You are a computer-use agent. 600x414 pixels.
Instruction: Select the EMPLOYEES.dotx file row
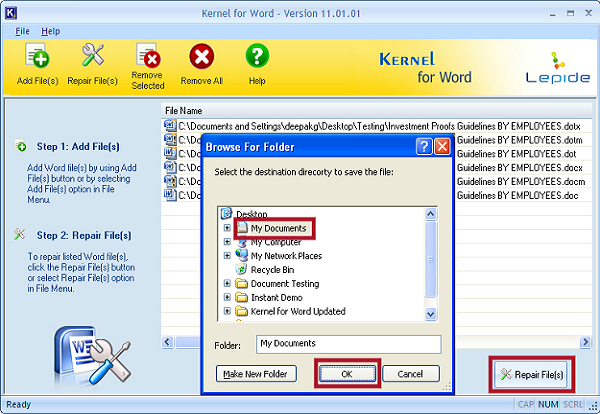coord(376,126)
